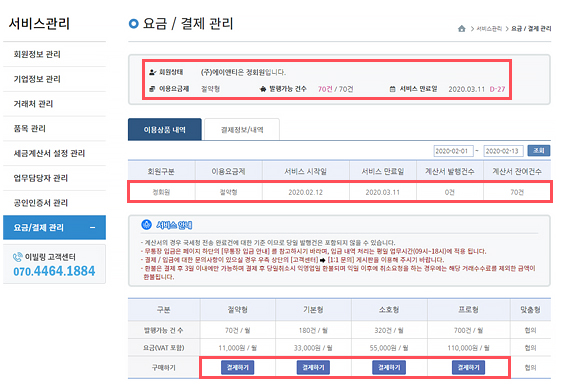Image resolution: width=563 pixels, height=390 pixels.
Task: Click 결제하기 button for 소호형
Action: pos(389,367)
